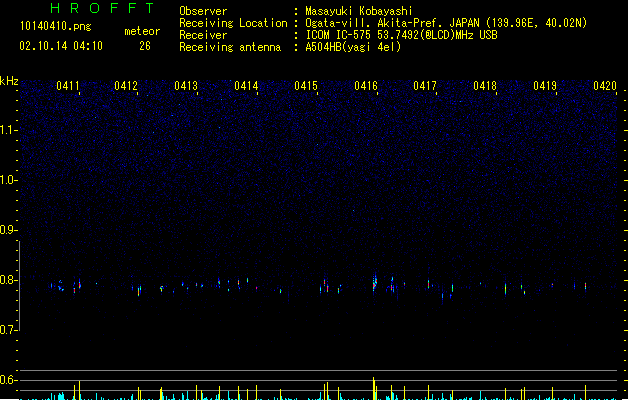Select the Ogata-vill. Akita-Pref. JAPAN location text

point(446,23)
